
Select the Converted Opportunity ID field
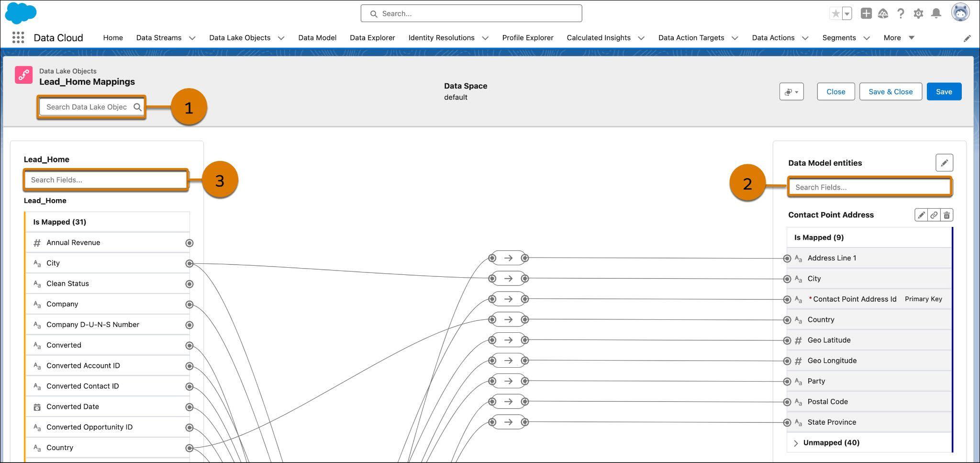(x=108, y=427)
